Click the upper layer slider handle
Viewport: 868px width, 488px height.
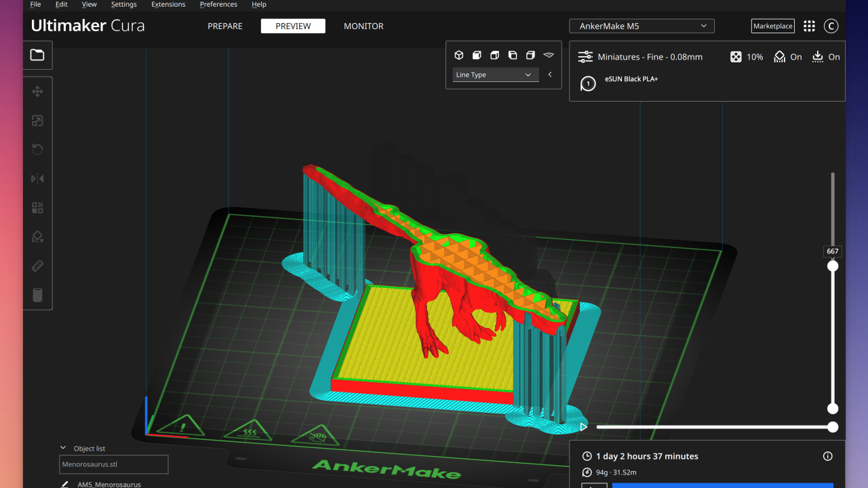coord(833,266)
